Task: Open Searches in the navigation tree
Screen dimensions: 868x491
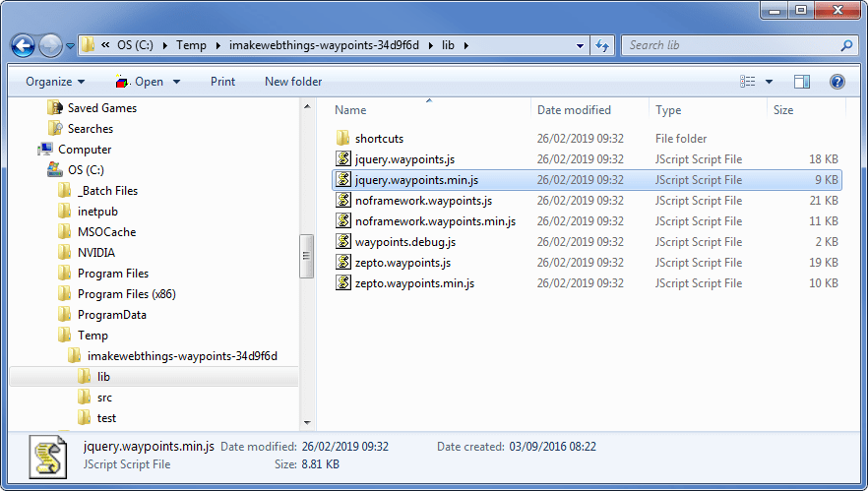Action: point(91,129)
